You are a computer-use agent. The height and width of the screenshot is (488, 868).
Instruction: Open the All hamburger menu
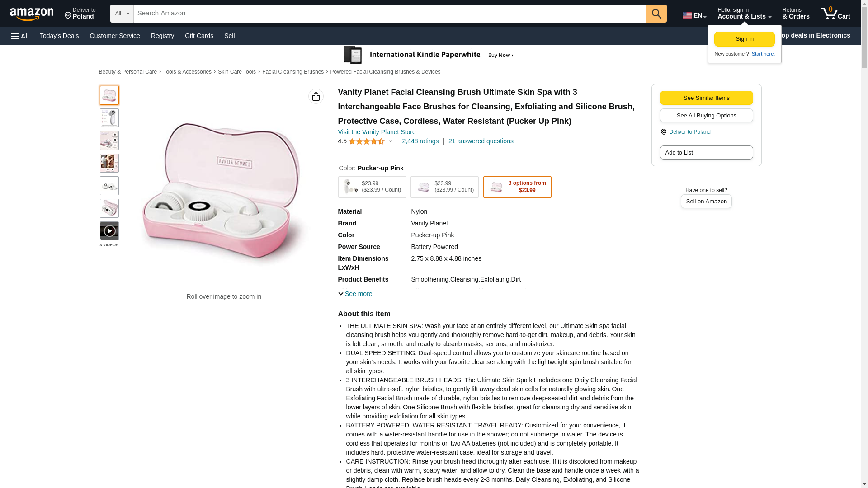(x=20, y=36)
